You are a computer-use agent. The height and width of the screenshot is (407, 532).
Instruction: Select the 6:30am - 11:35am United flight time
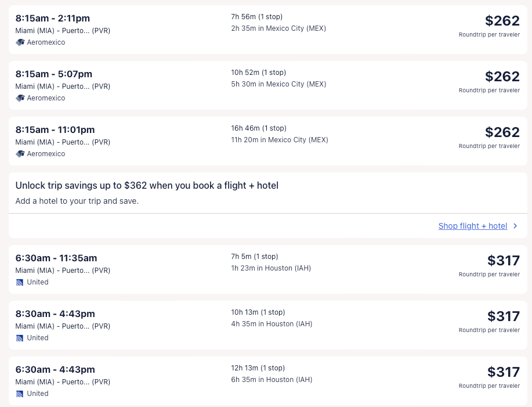(56, 258)
